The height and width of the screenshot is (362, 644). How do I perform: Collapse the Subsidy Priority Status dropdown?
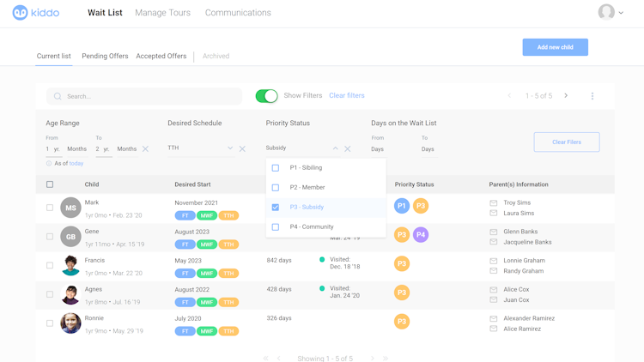pyautogui.click(x=336, y=148)
